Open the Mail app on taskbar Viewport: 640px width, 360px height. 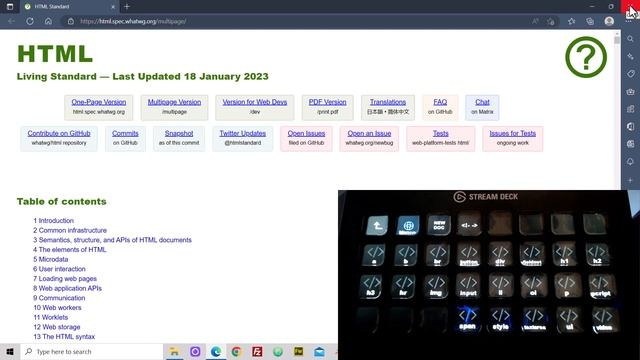319,351
